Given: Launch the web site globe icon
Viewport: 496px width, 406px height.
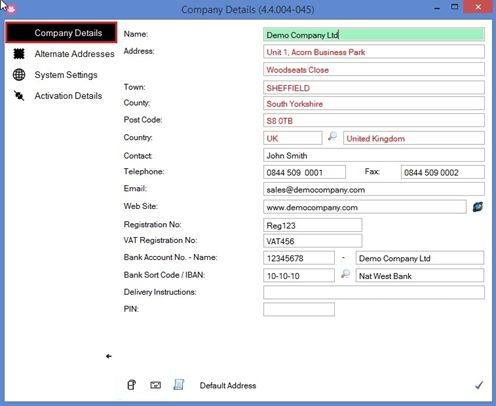Looking at the screenshot, I should [x=478, y=207].
